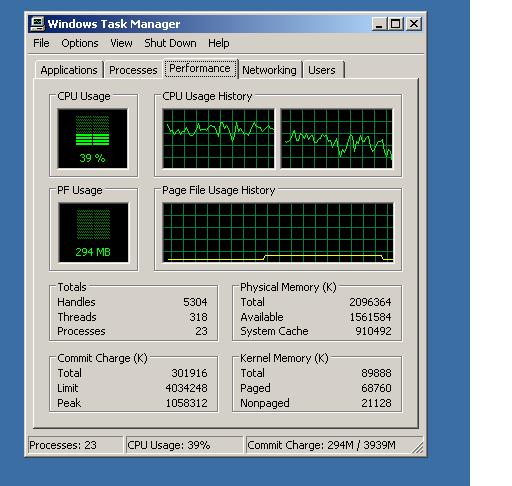The width and height of the screenshot is (512, 486).
Task: Switch to the Processes tab
Action: click(x=133, y=70)
